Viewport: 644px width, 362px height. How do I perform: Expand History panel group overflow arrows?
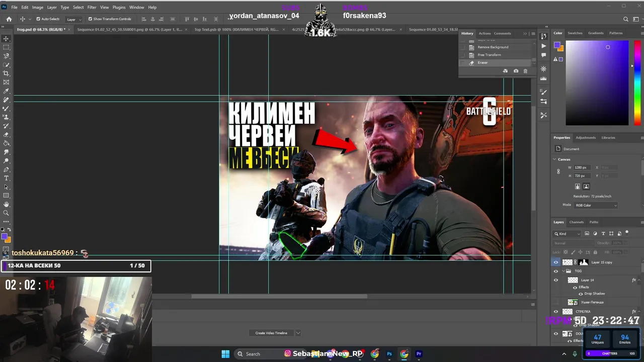pyautogui.click(x=525, y=34)
